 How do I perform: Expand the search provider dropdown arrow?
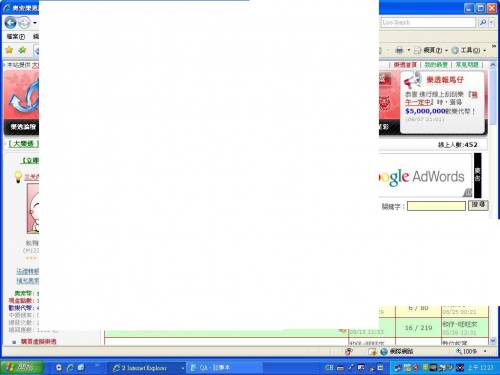coord(491,22)
